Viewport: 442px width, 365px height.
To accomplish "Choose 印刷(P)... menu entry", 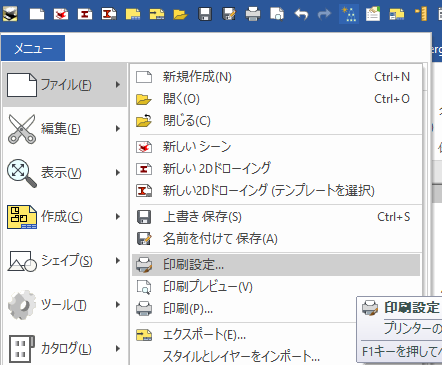I will click(245, 309).
